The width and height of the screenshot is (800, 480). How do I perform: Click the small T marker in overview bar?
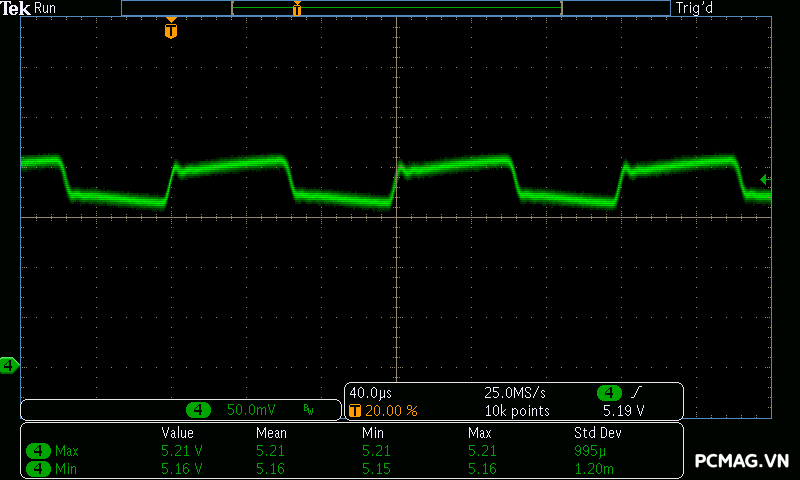coord(297,9)
